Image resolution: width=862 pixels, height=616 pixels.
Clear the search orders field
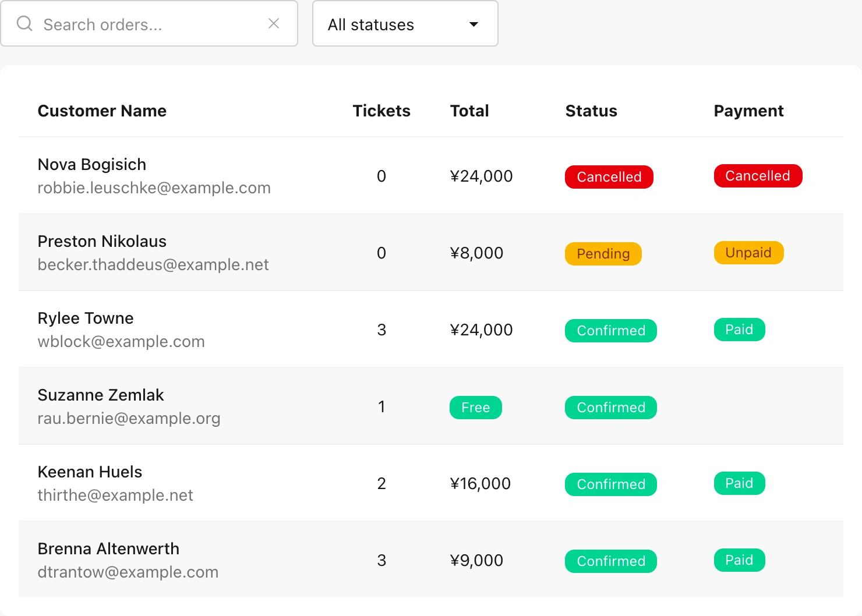tap(274, 23)
